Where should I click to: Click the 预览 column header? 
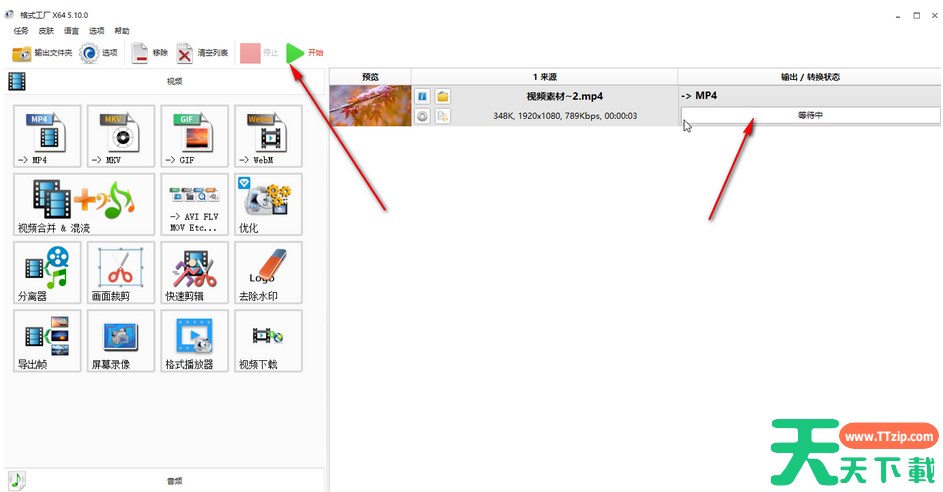click(370, 77)
